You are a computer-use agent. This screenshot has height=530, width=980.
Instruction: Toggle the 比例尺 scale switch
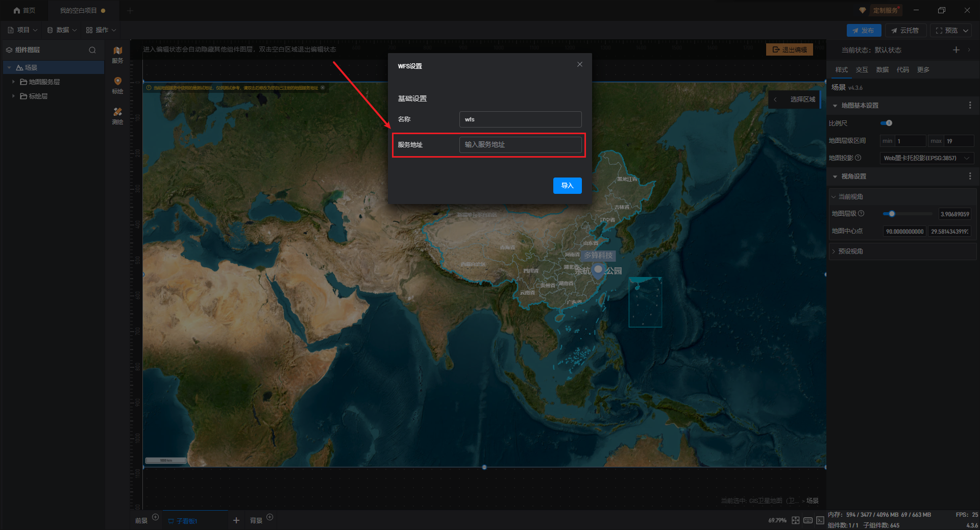click(x=887, y=123)
